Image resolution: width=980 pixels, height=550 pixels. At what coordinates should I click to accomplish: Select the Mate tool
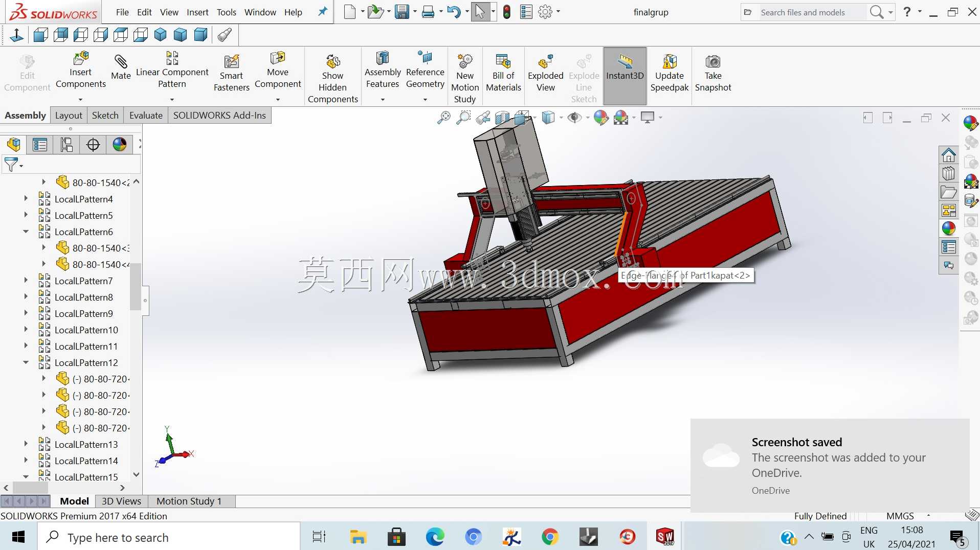click(121, 67)
